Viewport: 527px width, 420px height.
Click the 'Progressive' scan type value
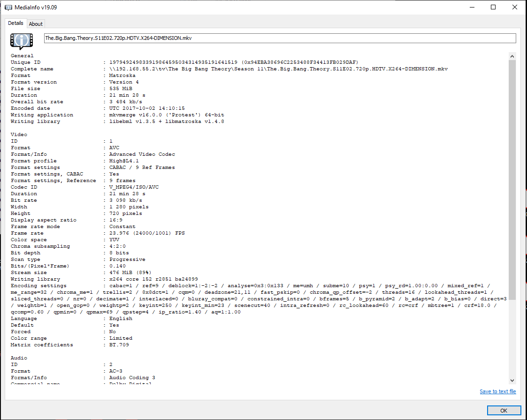pos(127,260)
